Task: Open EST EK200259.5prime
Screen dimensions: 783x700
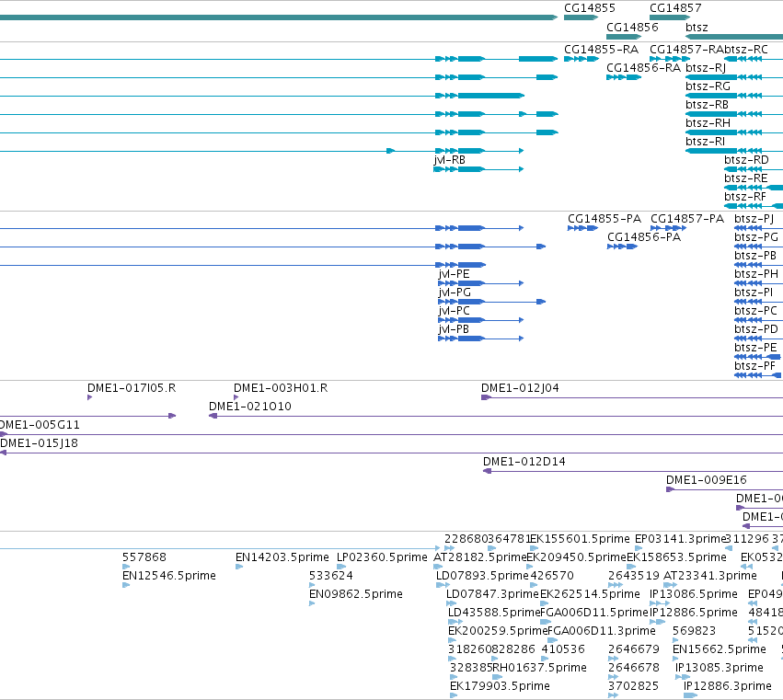Action: tap(498, 631)
